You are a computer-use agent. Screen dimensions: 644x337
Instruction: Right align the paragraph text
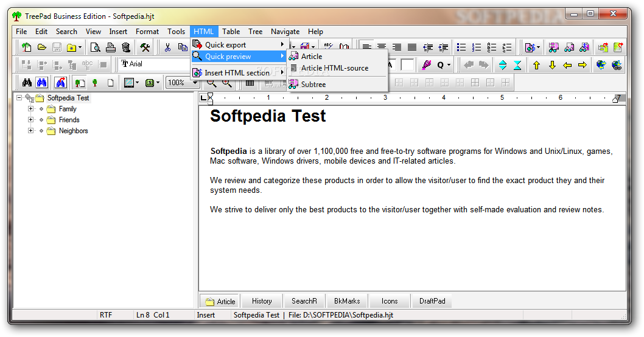pos(397,47)
